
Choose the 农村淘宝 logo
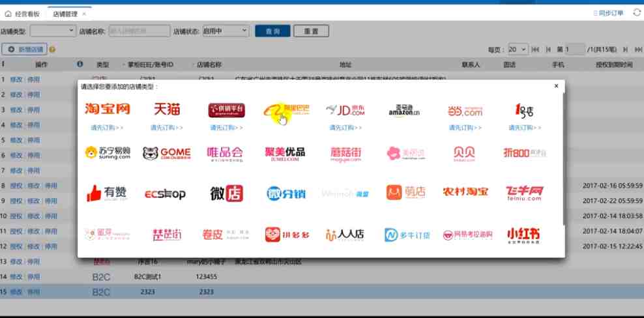(465, 192)
